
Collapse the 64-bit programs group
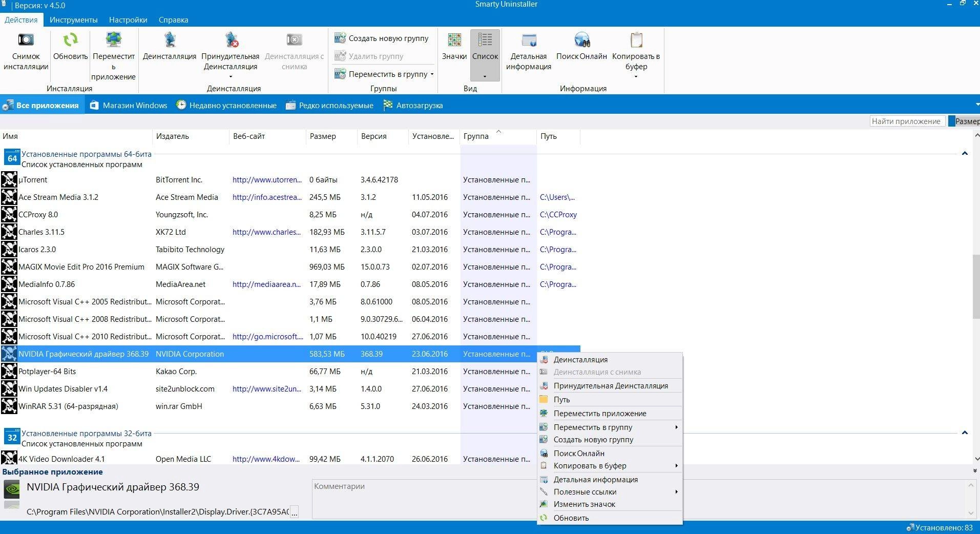(x=965, y=153)
